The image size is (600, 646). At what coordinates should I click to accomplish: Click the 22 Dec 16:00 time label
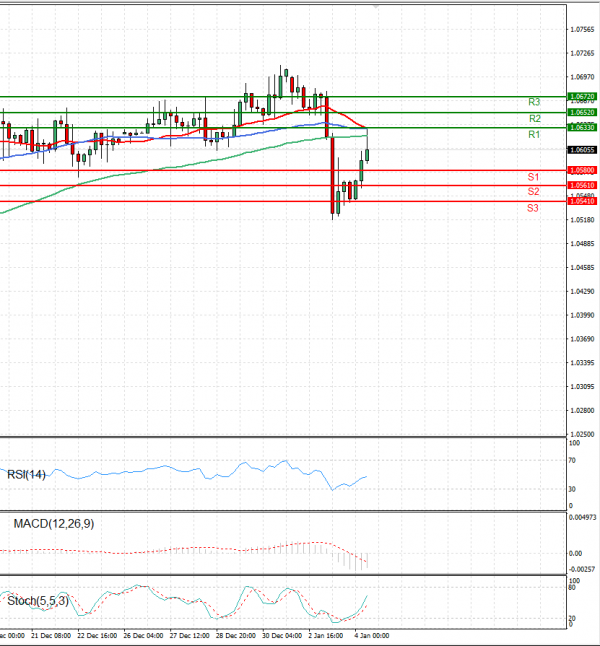pyautogui.click(x=97, y=636)
